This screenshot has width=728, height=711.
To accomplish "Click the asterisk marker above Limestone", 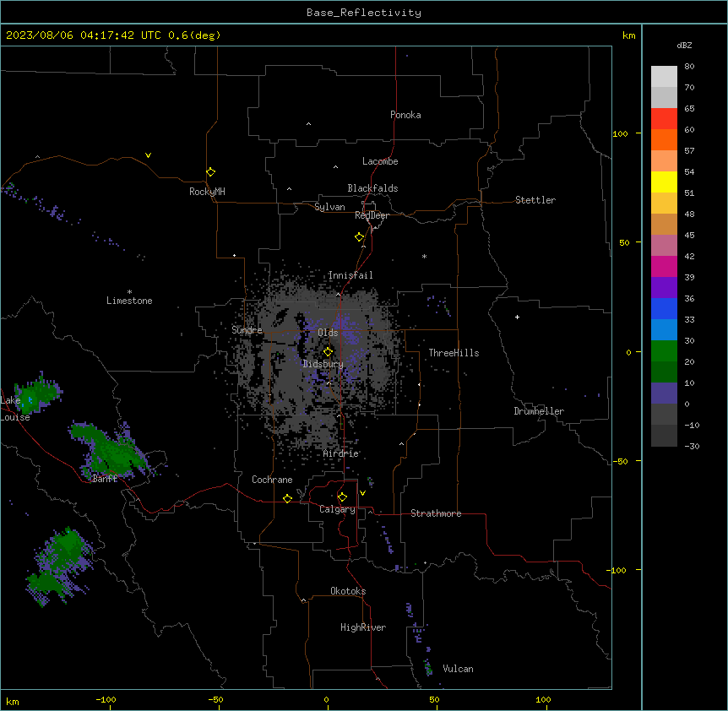I will (x=129, y=292).
